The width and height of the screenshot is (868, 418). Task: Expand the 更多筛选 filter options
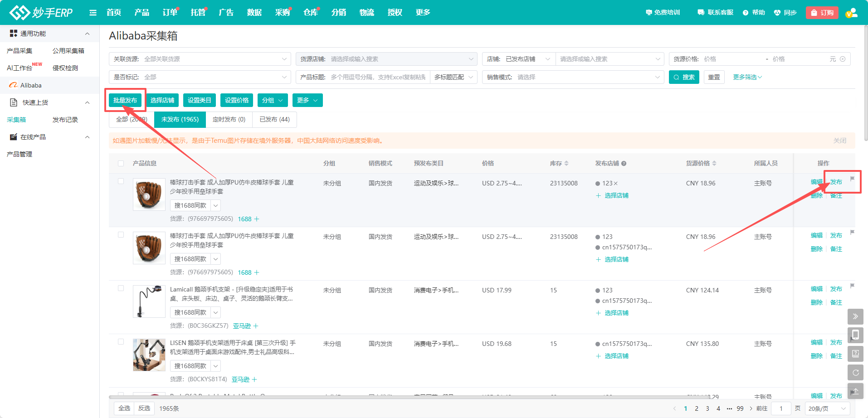[x=747, y=77]
